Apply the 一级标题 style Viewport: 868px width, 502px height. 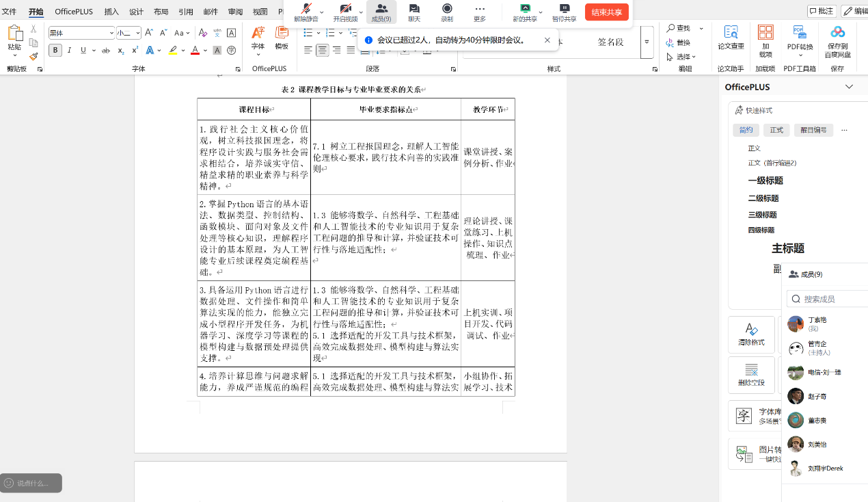[765, 181]
